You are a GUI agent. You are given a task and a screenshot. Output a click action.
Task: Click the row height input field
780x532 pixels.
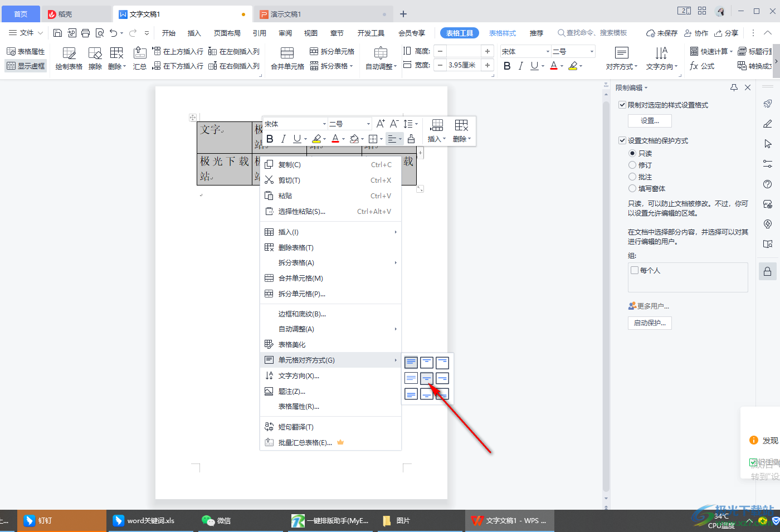tap(464, 51)
